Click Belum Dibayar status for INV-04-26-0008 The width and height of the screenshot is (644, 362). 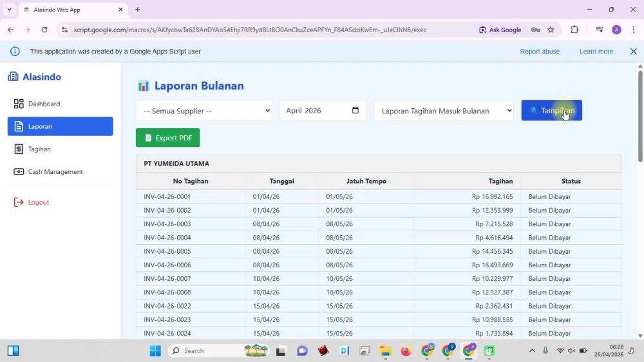click(x=549, y=292)
